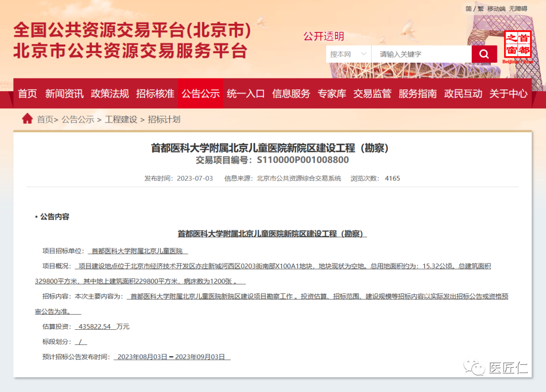Click the 公告内容 section heading

[x=55, y=216]
